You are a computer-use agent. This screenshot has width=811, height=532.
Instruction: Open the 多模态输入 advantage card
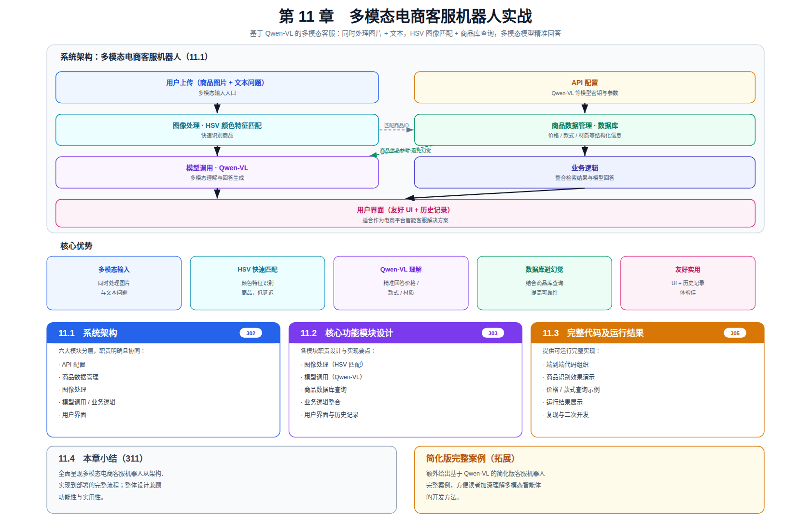pos(114,283)
